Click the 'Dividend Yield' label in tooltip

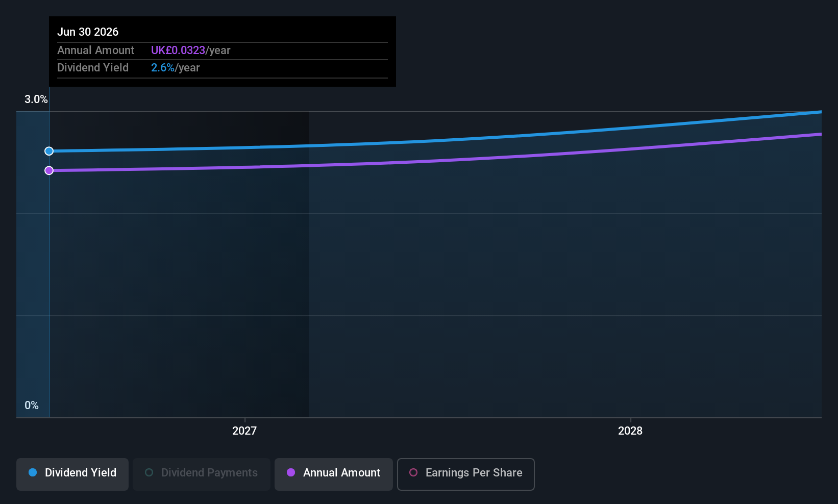(93, 68)
